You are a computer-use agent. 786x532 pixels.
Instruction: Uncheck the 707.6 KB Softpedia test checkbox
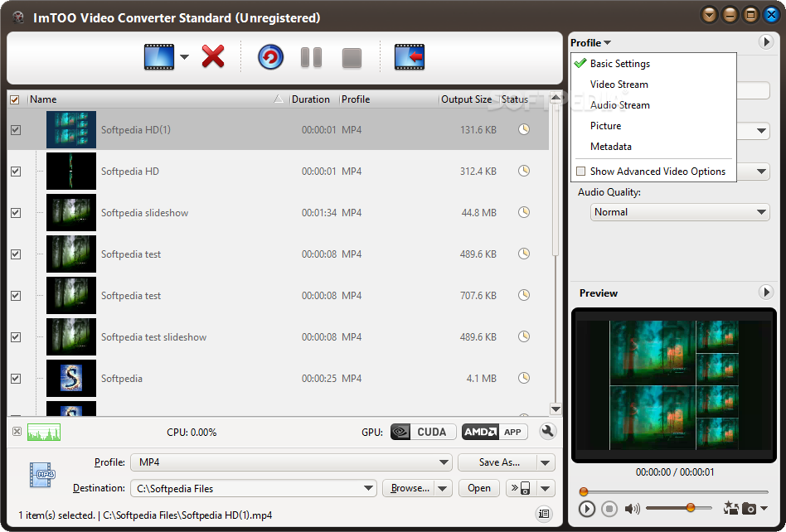(16, 296)
